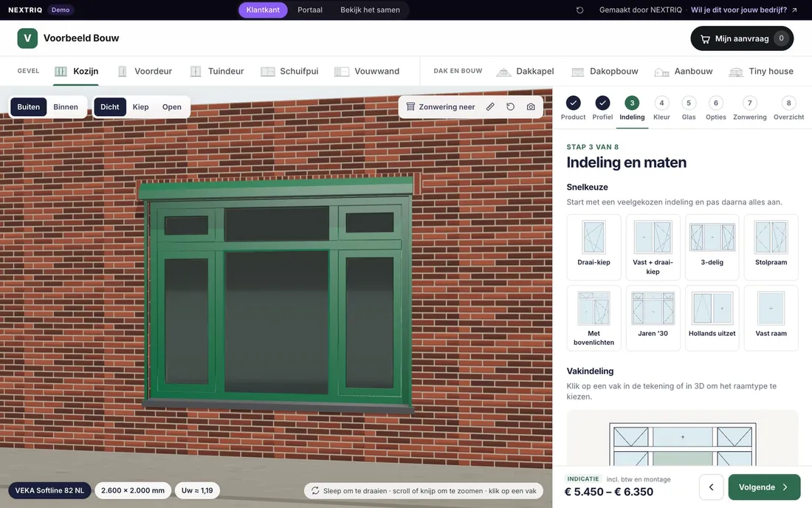Set window state to Dicht
This screenshot has height=508, width=812.
coord(110,107)
